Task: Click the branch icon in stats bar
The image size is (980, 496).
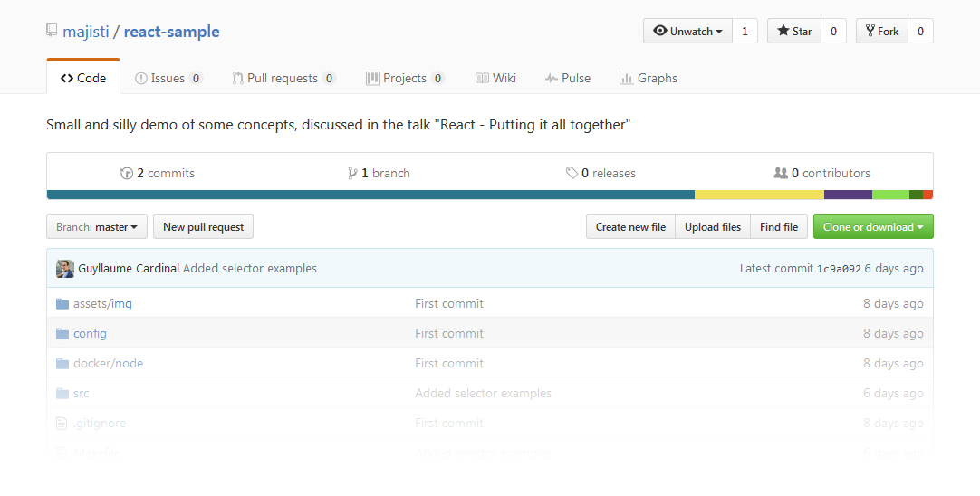Action: click(352, 173)
